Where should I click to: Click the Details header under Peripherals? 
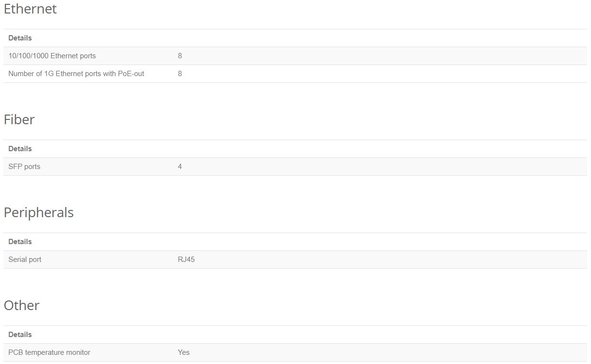point(20,242)
